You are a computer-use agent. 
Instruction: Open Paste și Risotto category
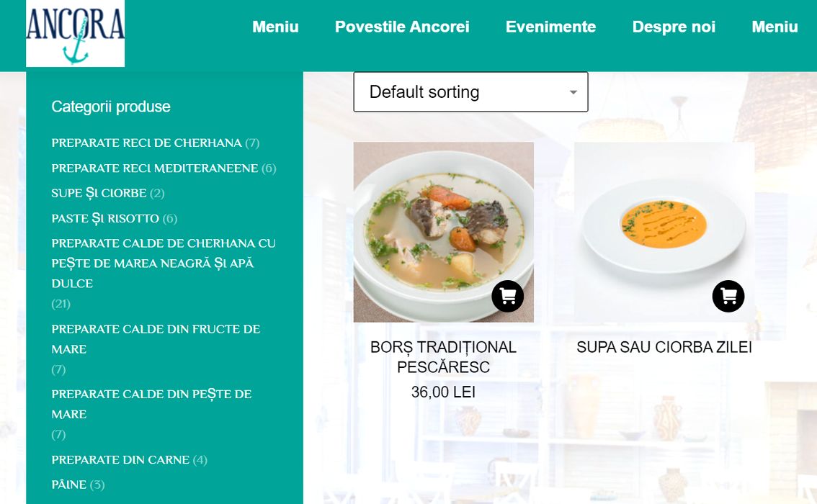[105, 218]
